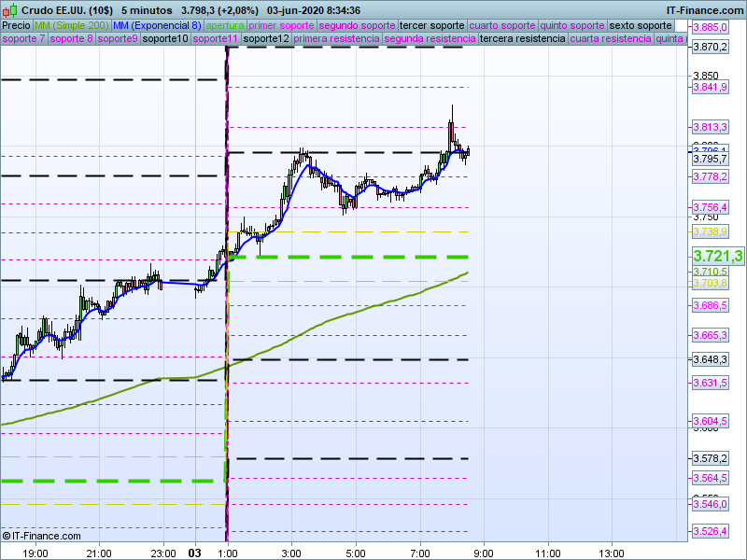The height and width of the screenshot is (560, 747).
Task: Click the 3.841,9 price level tag
Action: (x=710, y=87)
